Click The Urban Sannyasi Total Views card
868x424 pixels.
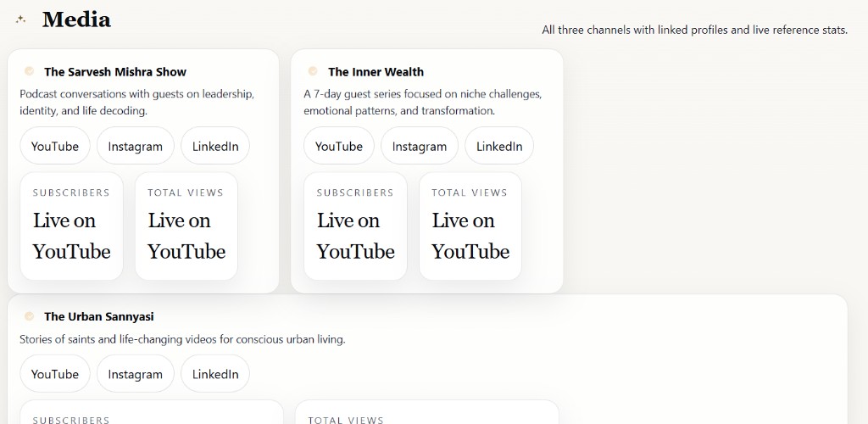(x=427, y=413)
